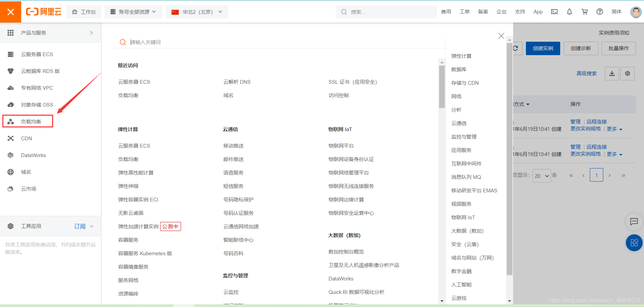Open the 费用 menu
The image size is (644, 307).
[446, 12]
